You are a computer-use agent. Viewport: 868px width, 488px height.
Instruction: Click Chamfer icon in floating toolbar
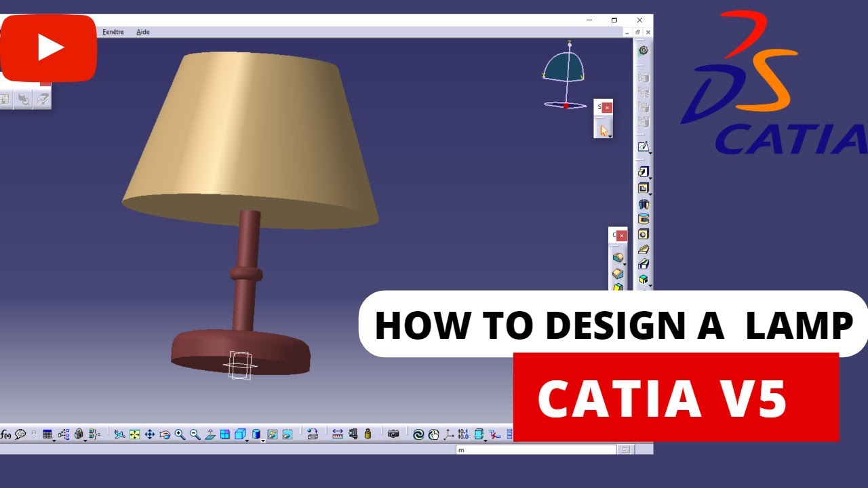pos(618,274)
